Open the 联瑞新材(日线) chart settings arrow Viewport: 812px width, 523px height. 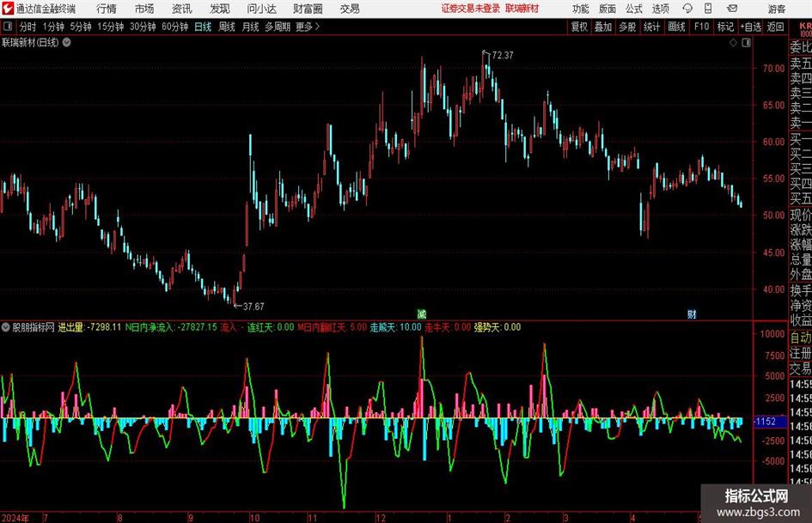(x=67, y=42)
